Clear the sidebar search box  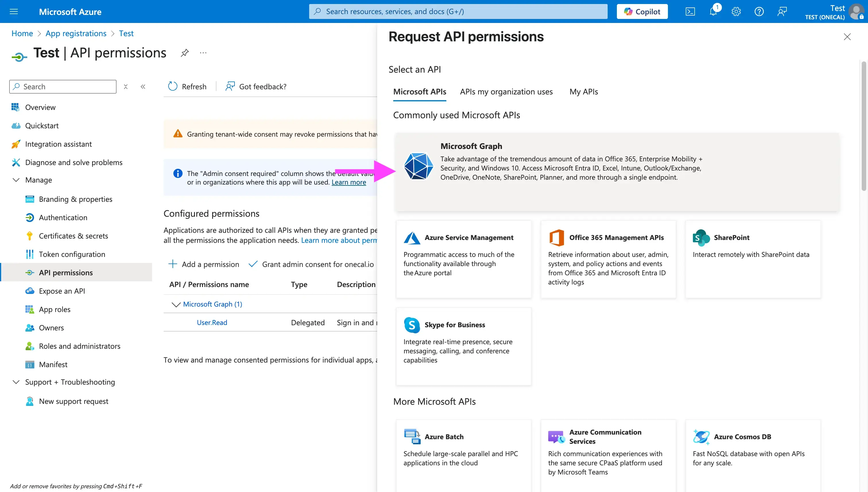(126, 86)
